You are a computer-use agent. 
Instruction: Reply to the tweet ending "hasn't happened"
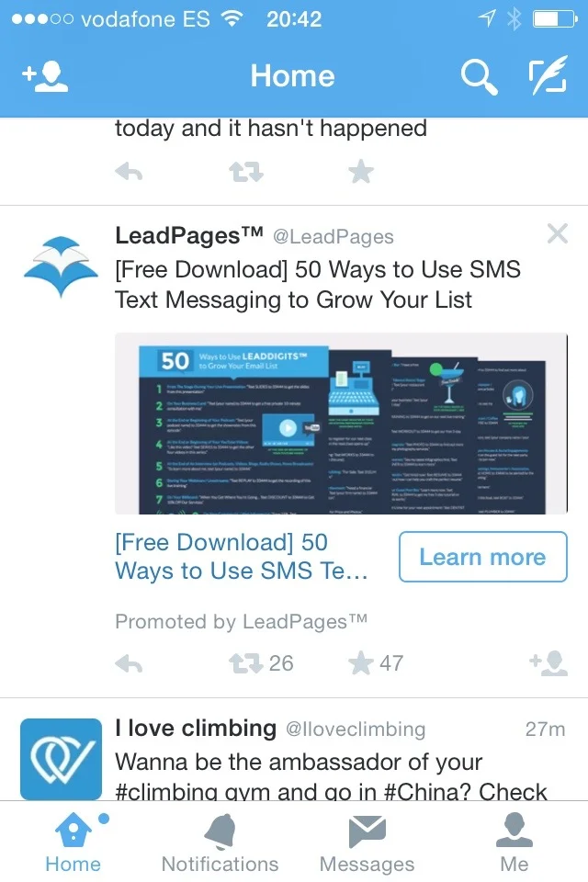tap(129, 172)
